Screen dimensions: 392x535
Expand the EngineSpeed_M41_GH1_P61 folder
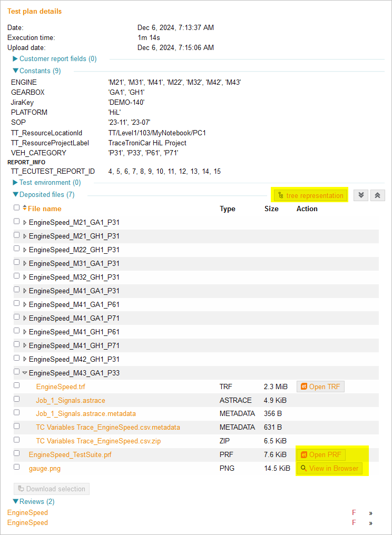[25, 332]
